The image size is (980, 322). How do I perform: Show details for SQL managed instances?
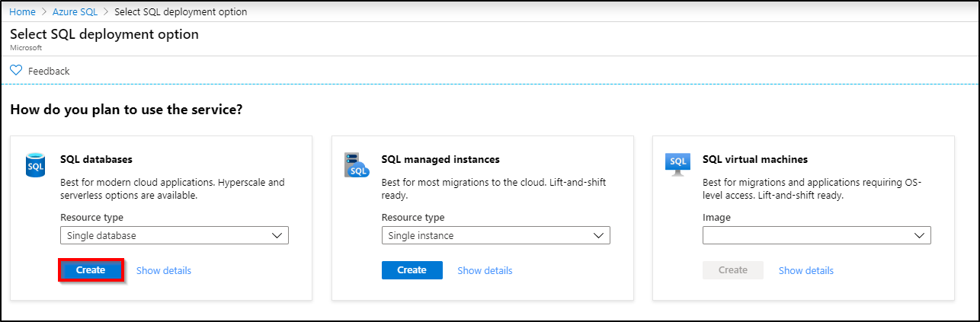tap(485, 271)
